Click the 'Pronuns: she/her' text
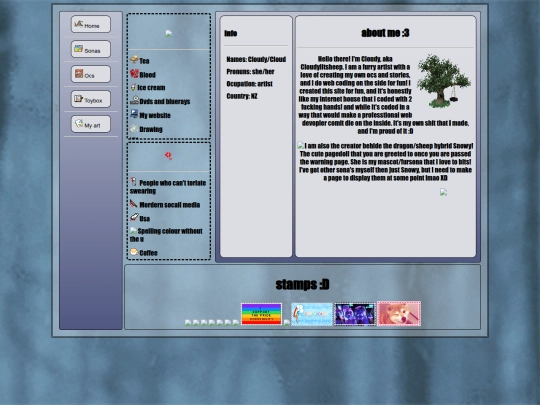 pos(250,72)
